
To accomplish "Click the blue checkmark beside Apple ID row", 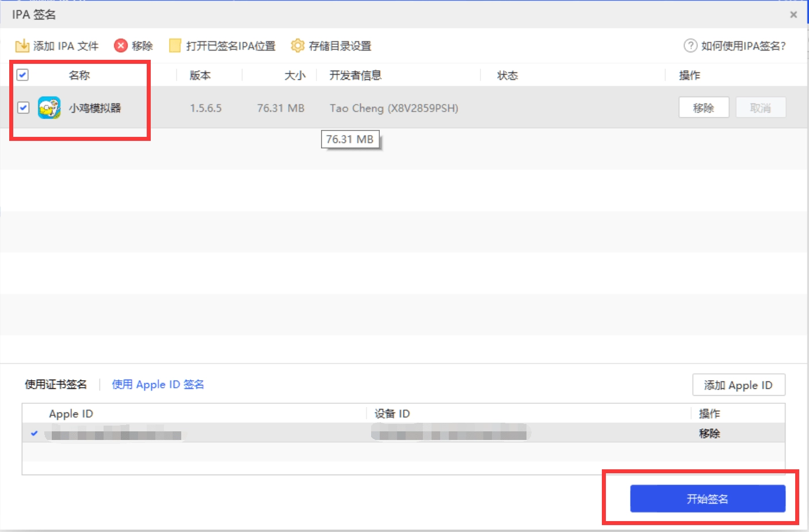I will (x=34, y=433).
